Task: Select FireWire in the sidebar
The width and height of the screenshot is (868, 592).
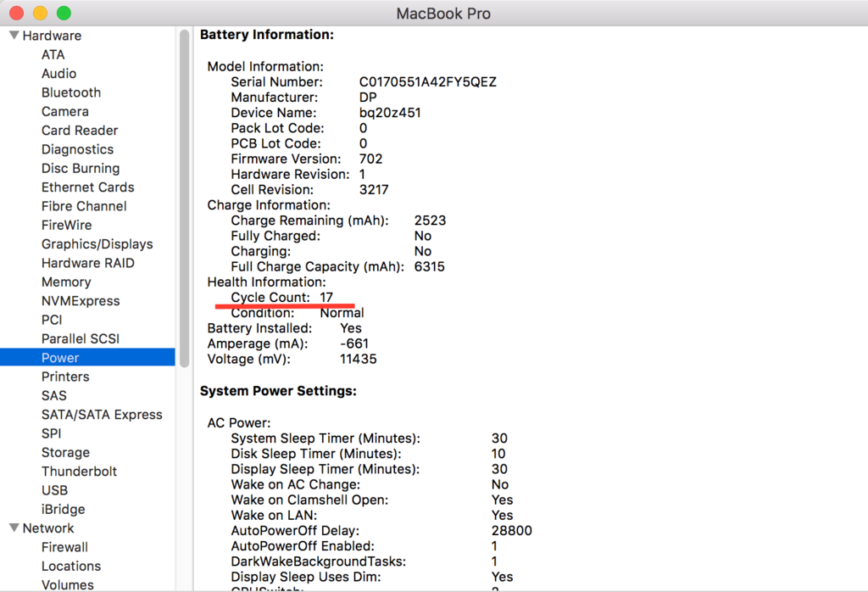Action: [66, 225]
